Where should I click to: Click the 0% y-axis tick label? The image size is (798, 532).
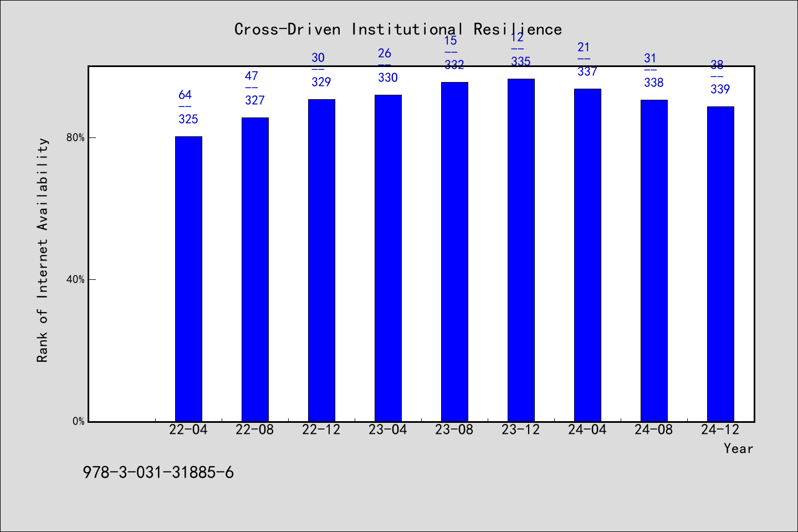[x=79, y=421]
